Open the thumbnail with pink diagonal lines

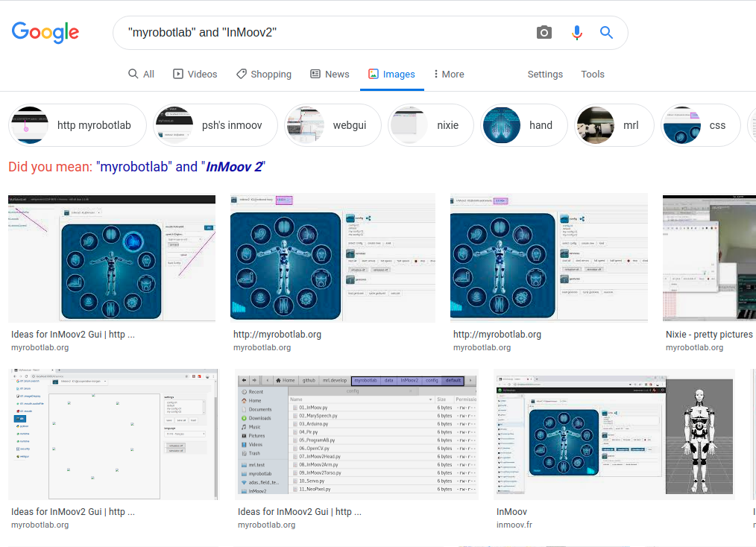coord(112,259)
